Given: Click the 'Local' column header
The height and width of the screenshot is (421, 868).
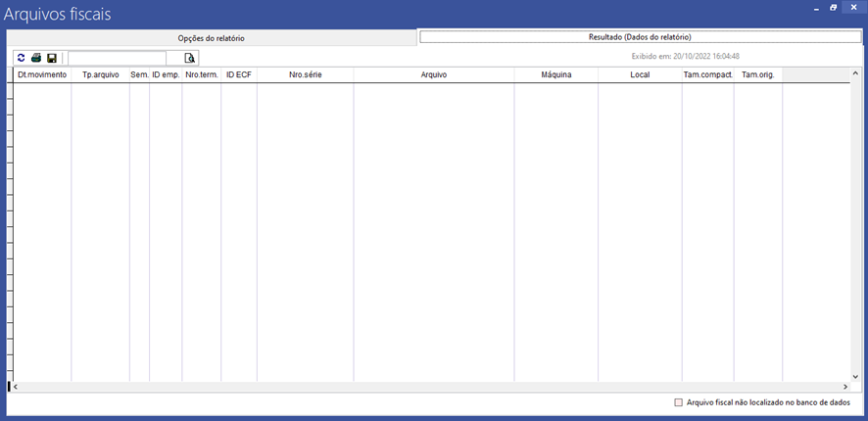Looking at the screenshot, I should coord(640,74).
